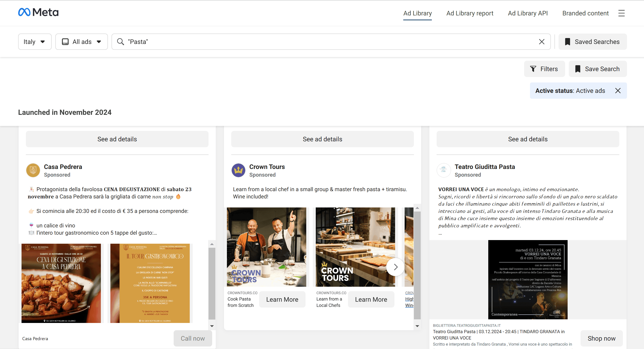Click Crown Tours scroll up arrow
The image size is (644, 349).
[x=417, y=208]
